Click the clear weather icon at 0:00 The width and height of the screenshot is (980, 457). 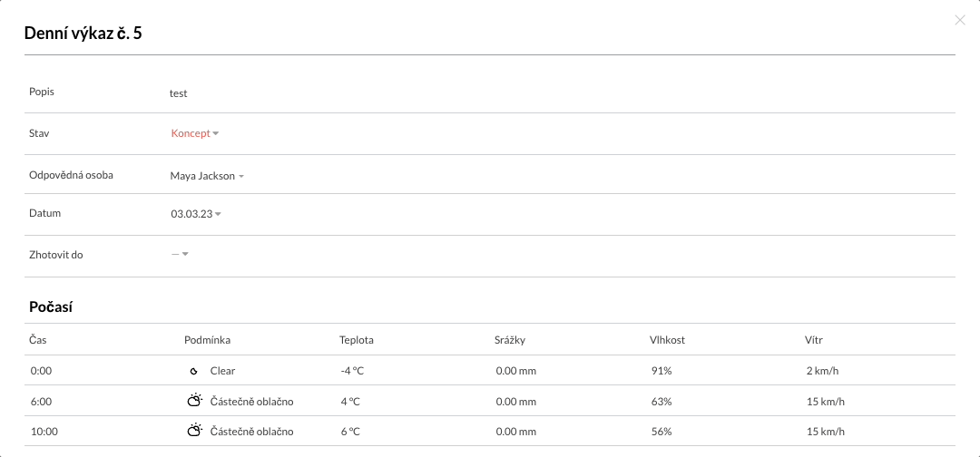pos(194,371)
